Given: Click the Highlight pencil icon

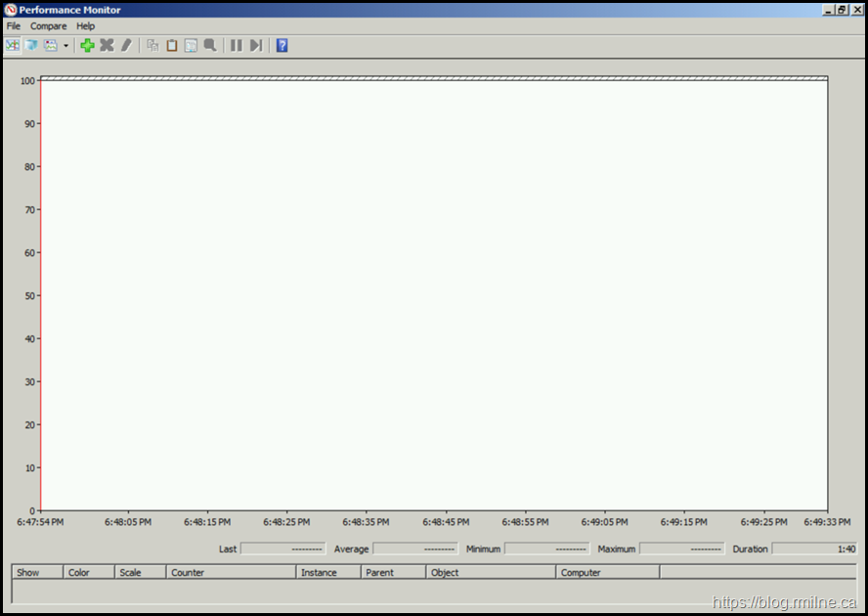Looking at the screenshot, I should click(126, 45).
